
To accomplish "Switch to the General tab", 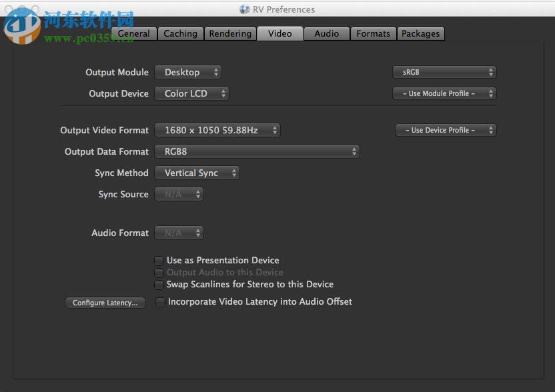I will [x=134, y=33].
